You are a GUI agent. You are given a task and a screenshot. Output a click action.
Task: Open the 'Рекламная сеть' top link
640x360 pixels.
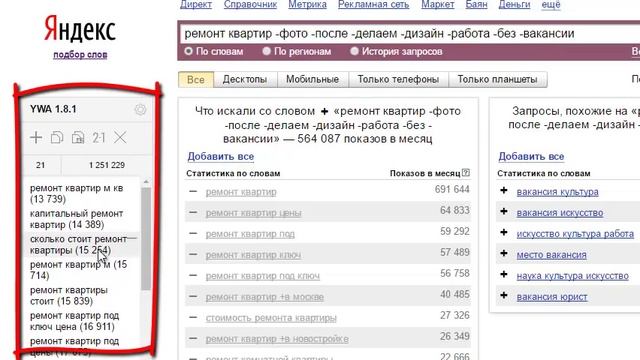point(373,4)
